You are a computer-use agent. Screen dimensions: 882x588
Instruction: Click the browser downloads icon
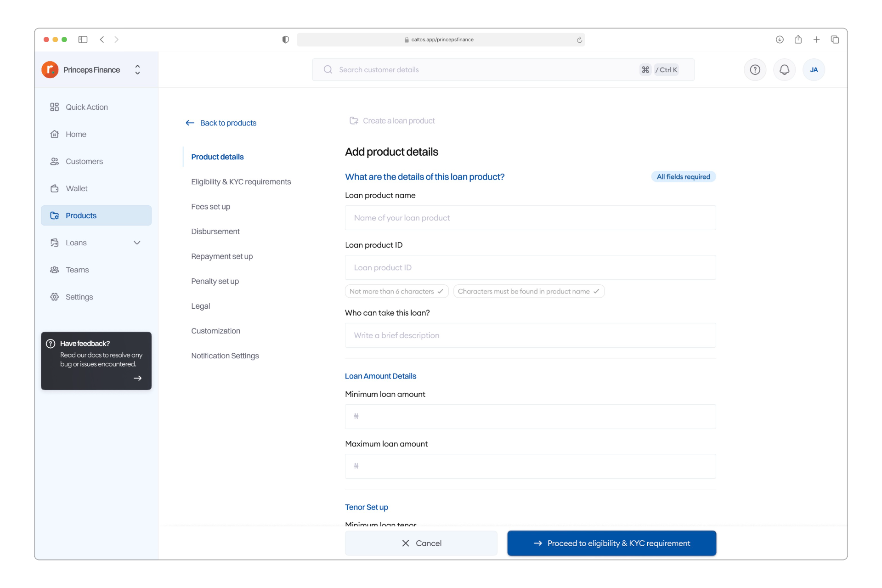pos(780,40)
